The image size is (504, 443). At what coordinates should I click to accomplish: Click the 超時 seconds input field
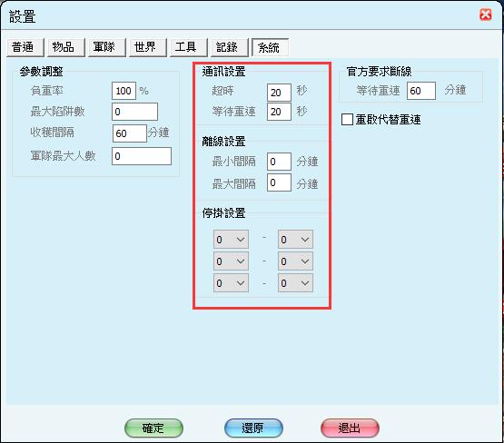click(279, 93)
